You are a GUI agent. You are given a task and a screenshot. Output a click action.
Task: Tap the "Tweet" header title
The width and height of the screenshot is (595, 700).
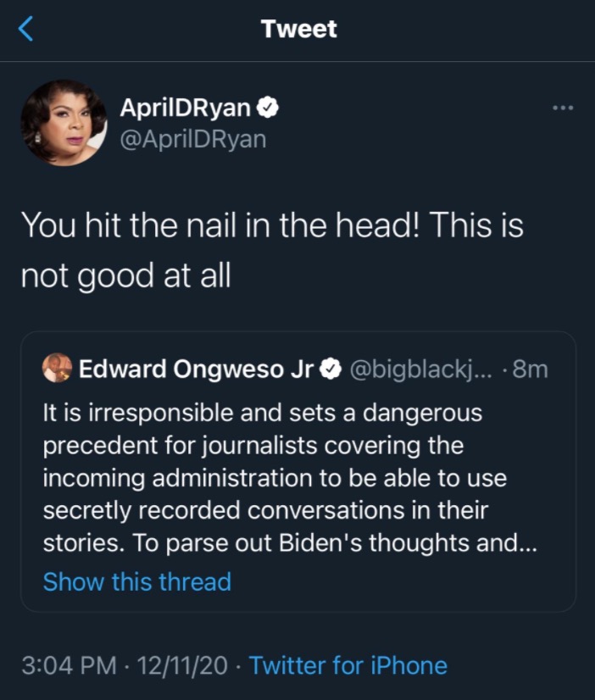pyautogui.click(x=298, y=29)
